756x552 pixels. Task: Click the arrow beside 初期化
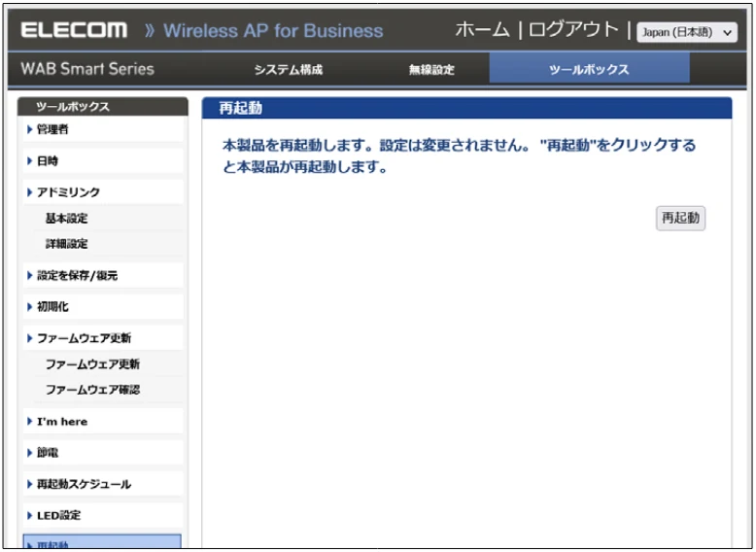(x=30, y=307)
